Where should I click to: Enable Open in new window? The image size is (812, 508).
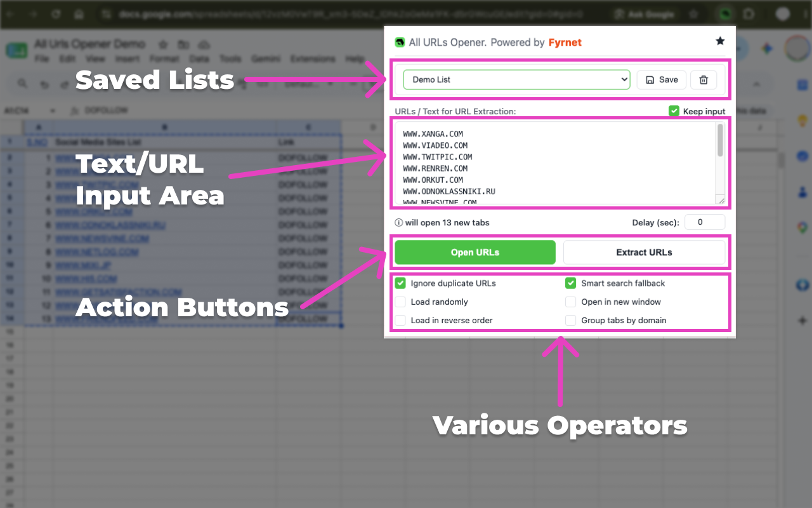click(571, 302)
